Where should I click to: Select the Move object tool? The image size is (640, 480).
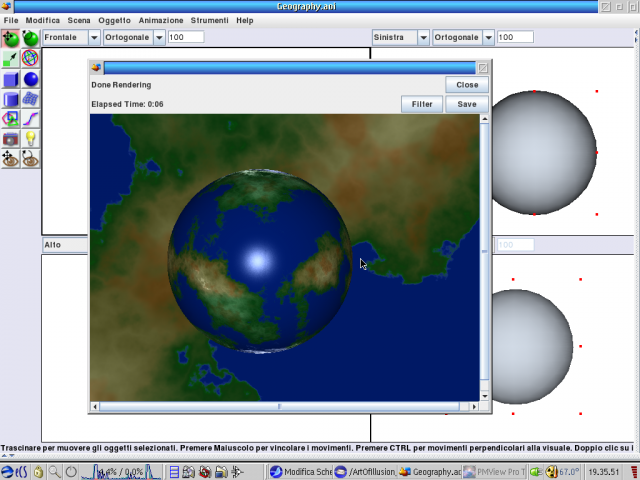[x=11, y=39]
